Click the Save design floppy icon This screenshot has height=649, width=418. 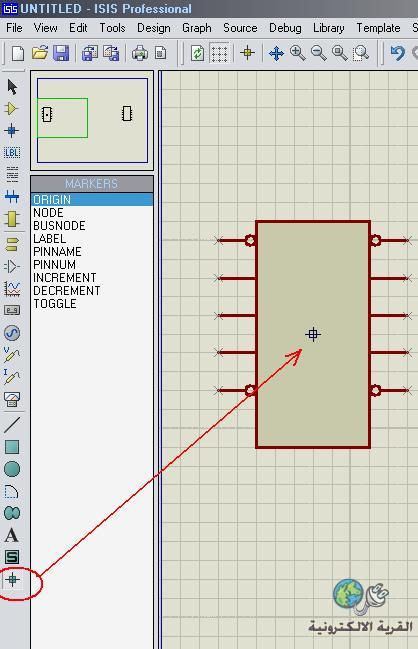coord(61,53)
